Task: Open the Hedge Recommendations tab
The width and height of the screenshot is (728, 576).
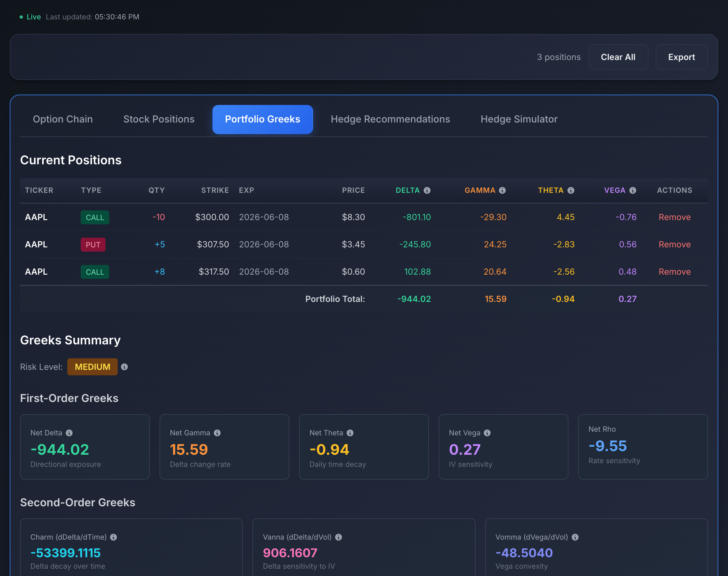Action: click(x=390, y=119)
